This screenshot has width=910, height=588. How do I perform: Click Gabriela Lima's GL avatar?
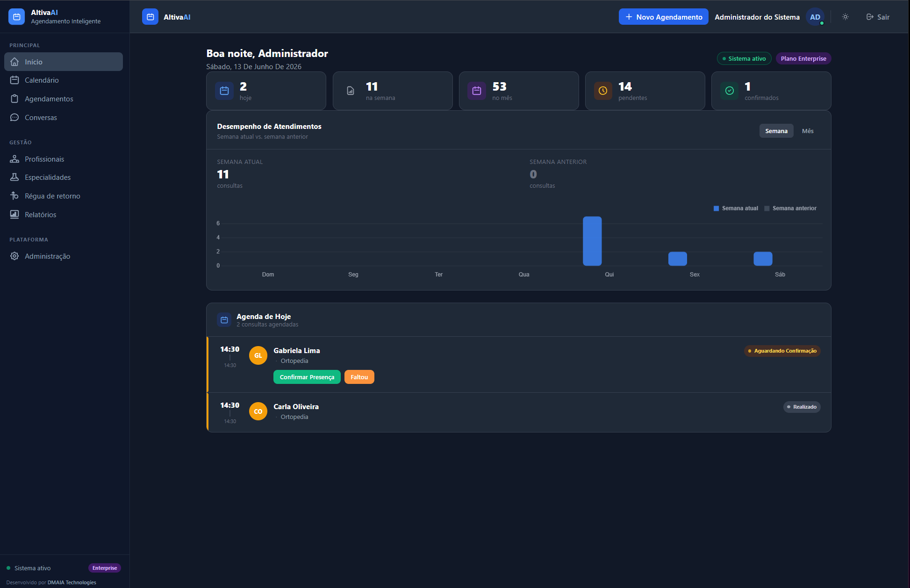258,355
